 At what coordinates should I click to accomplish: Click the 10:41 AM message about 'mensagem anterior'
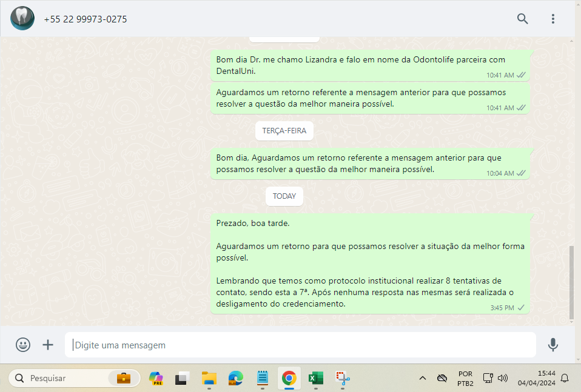tap(370, 98)
